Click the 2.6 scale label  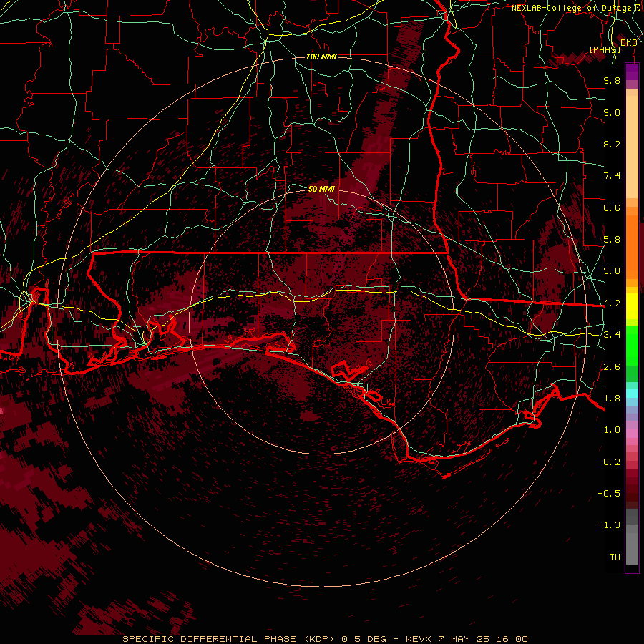[612, 367]
